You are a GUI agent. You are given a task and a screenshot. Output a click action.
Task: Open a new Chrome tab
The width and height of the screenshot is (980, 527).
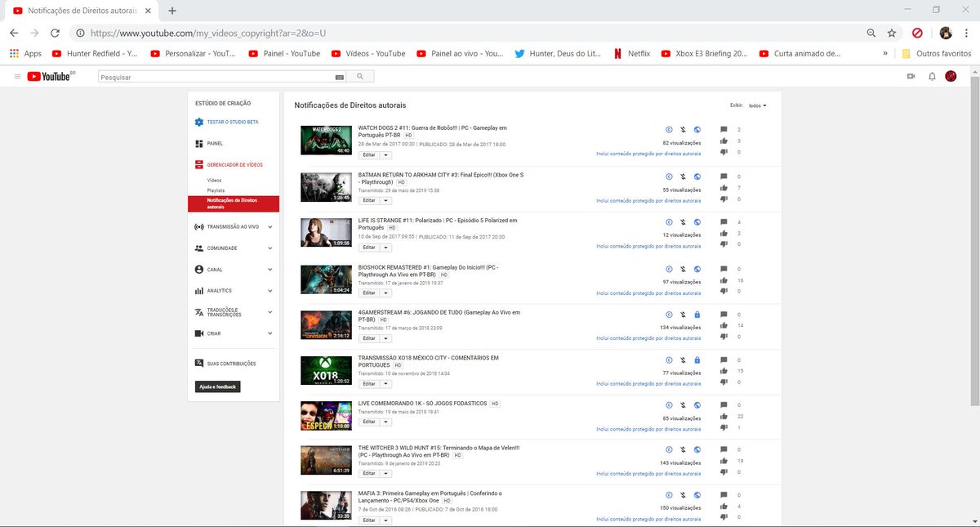[172, 10]
